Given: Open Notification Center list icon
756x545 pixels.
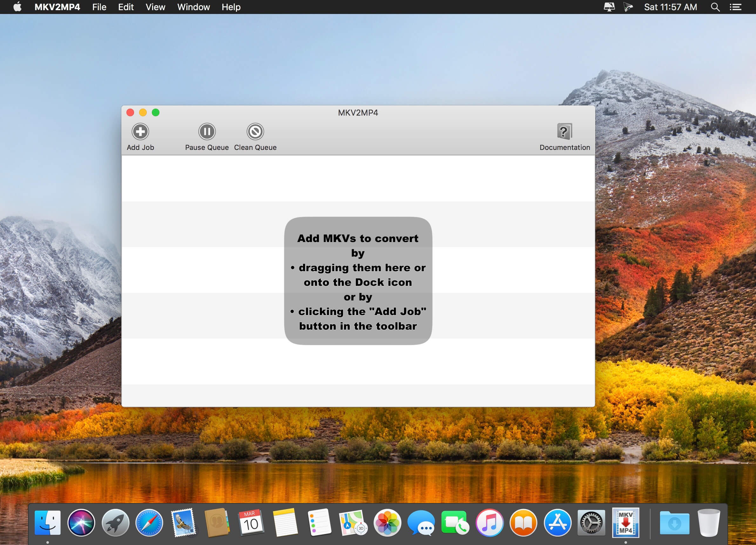Looking at the screenshot, I should tap(735, 7).
